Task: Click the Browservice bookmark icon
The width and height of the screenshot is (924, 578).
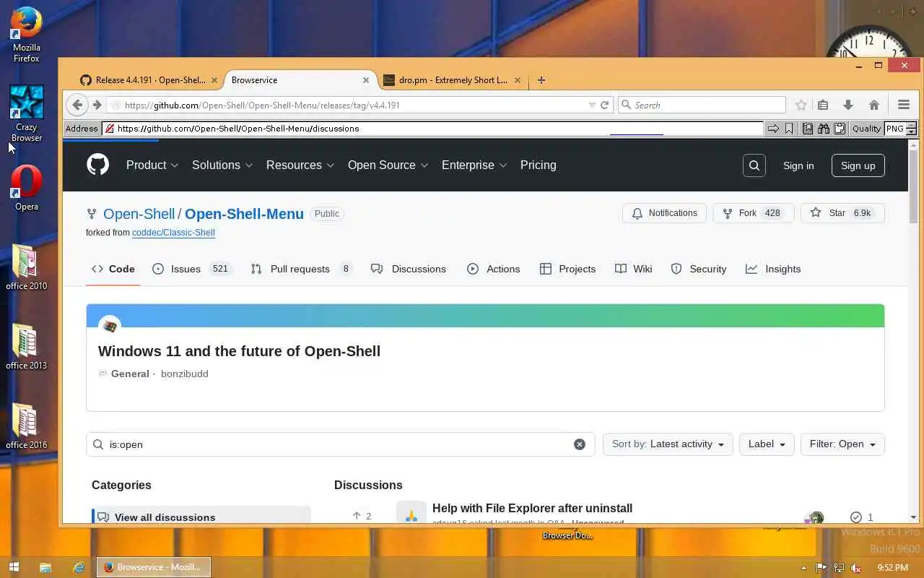Action: tap(789, 129)
